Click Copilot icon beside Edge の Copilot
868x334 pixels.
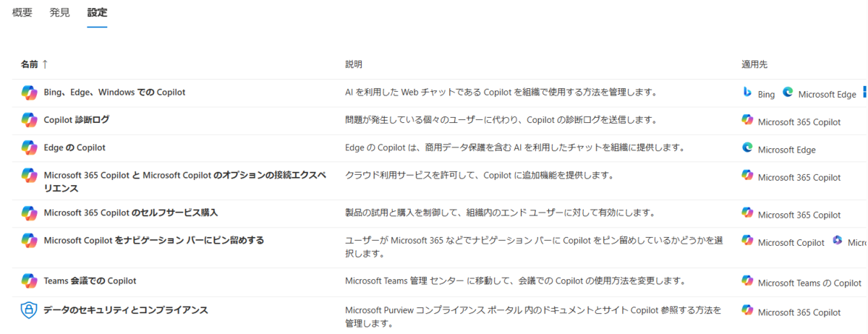pyautogui.click(x=29, y=147)
